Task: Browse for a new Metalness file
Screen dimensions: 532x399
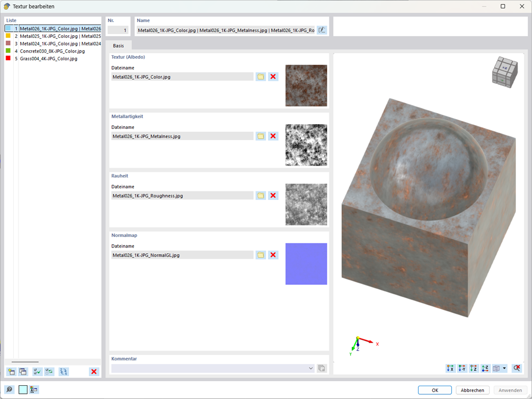Action: (x=260, y=136)
